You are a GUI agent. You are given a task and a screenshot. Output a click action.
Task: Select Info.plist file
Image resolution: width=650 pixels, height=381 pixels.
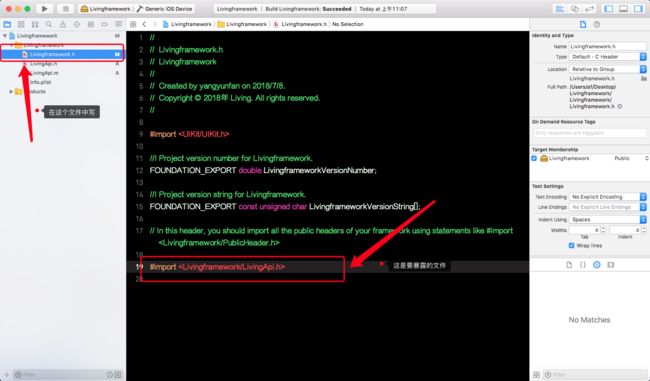tap(40, 82)
